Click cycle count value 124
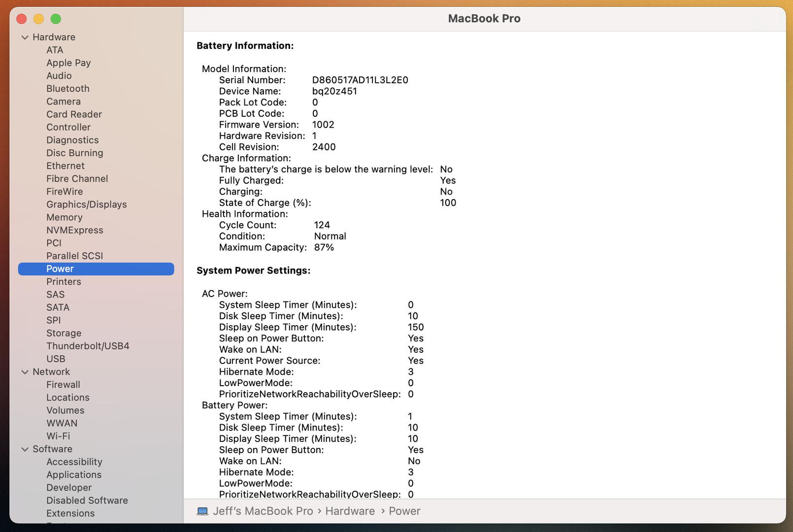Screen dimensions: 793x532 322,225
